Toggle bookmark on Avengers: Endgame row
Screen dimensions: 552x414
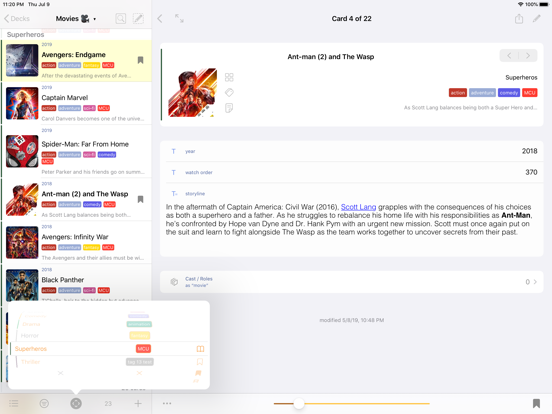click(x=140, y=60)
